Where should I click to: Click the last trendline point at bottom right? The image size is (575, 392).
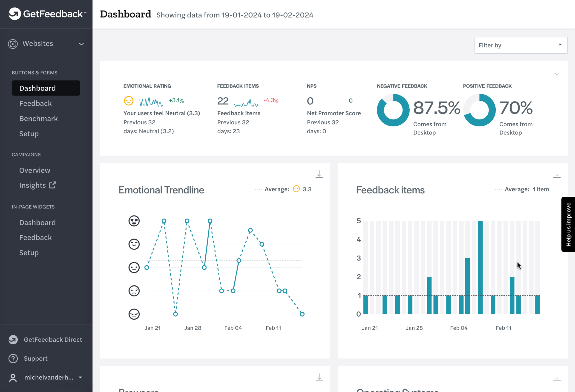pyautogui.click(x=302, y=314)
